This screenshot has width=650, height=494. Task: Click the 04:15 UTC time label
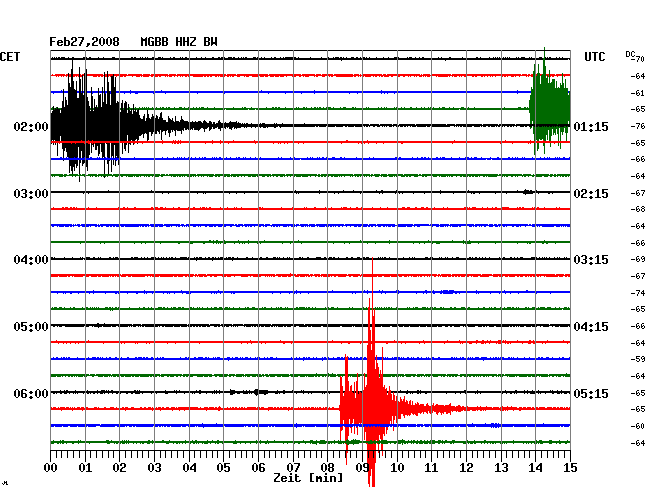click(591, 327)
